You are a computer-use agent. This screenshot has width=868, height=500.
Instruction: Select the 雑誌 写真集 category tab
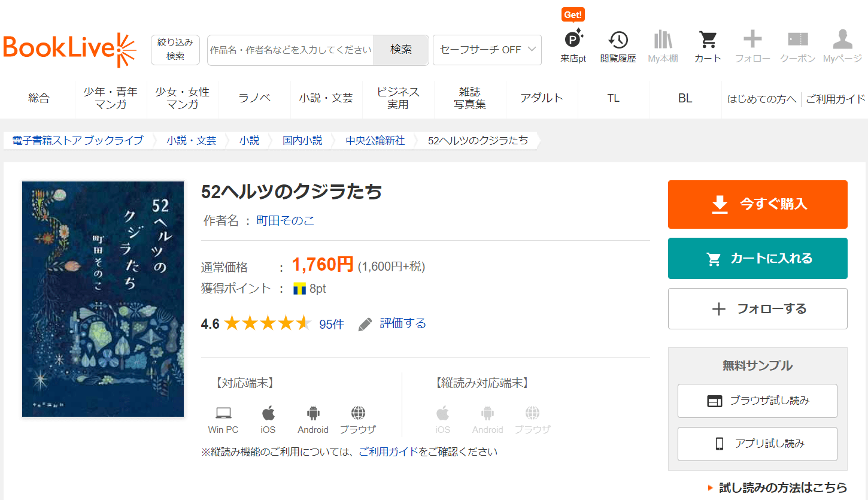click(470, 98)
